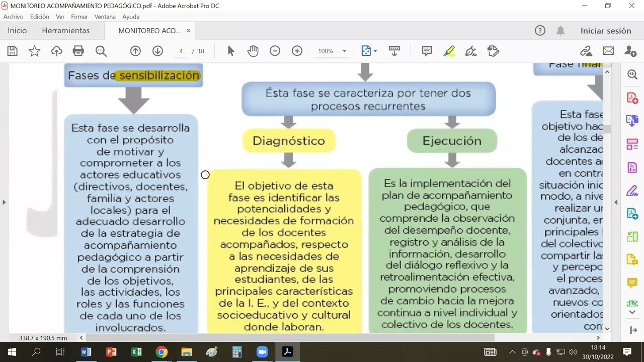Click the vertical scrollbar down arrow
644x362 pixels.
coord(607,329)
